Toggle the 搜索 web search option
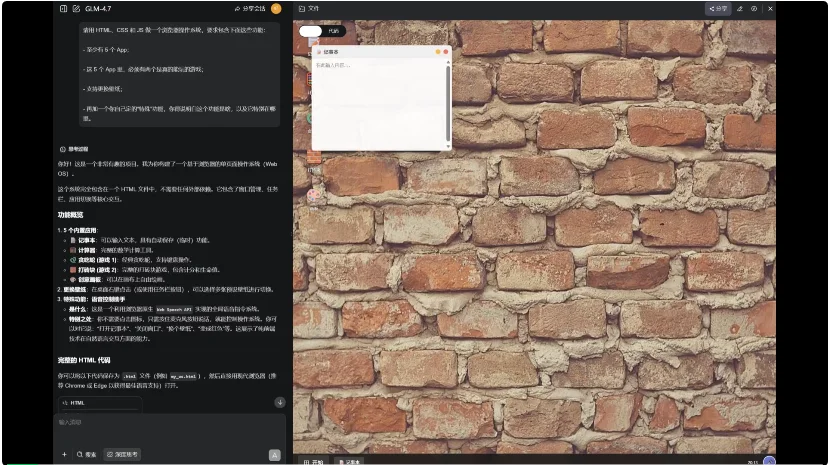This screenshot has width=830, height=465. coord(87,454)
